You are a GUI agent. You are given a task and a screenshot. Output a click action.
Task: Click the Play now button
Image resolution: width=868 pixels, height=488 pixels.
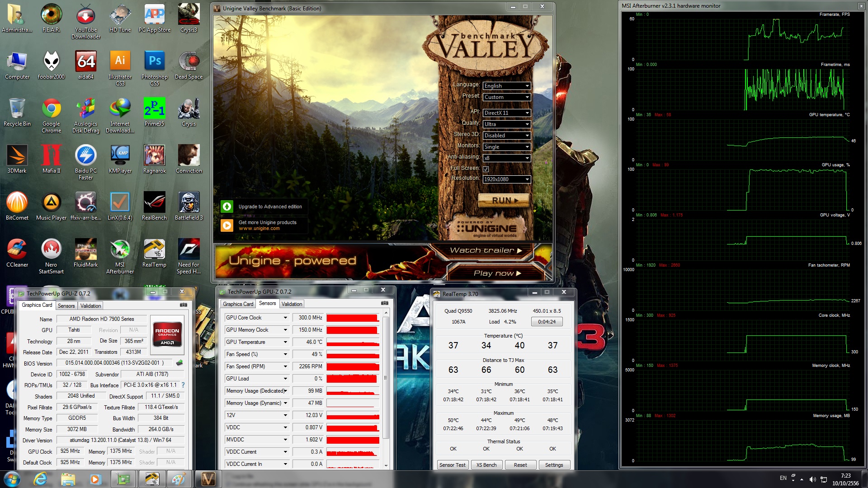tap(497, 273)
